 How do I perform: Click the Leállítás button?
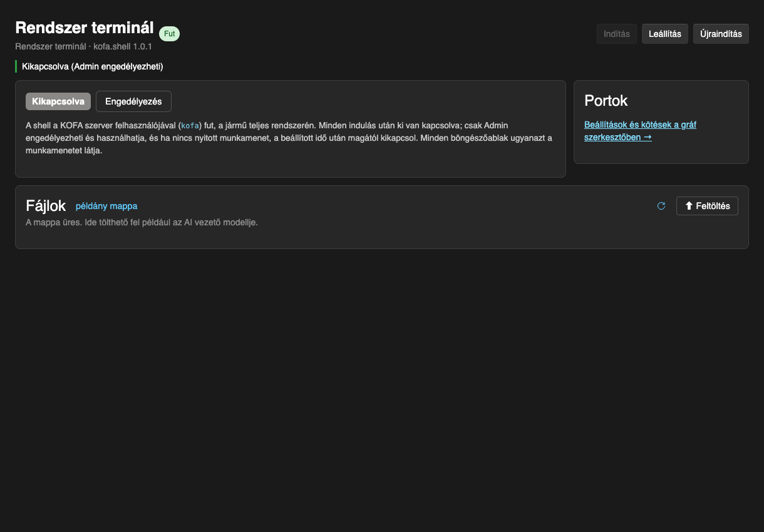click(665, 34)
